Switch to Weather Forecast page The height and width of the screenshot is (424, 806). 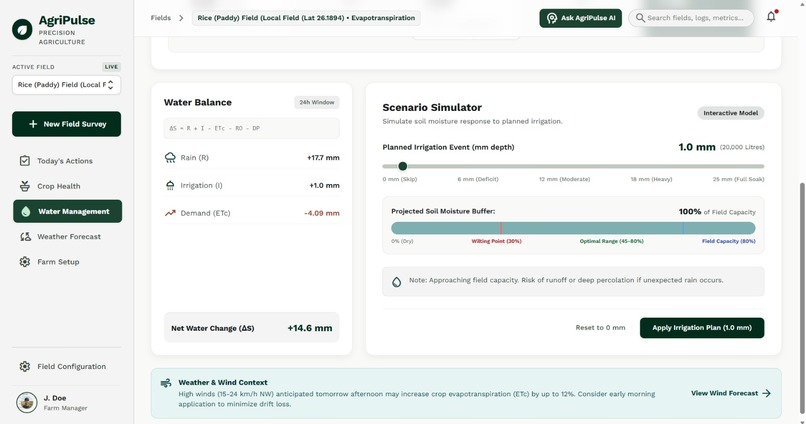pyautogui.click(x=67, y=236)
